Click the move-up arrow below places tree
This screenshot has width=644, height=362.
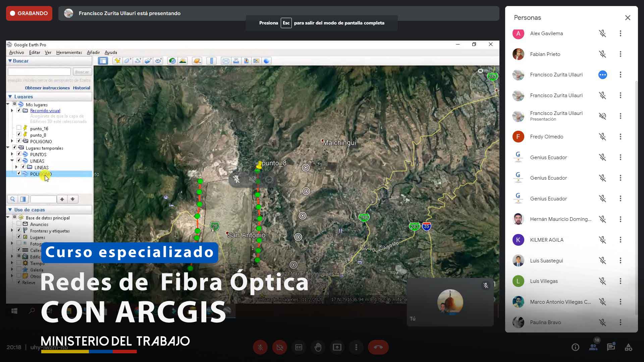click(x=62, y=199)
